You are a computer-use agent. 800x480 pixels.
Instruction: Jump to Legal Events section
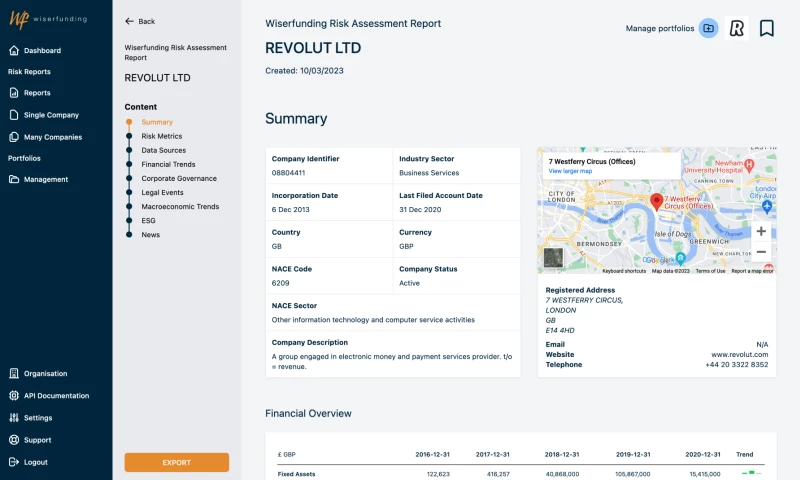coord(162,192)
